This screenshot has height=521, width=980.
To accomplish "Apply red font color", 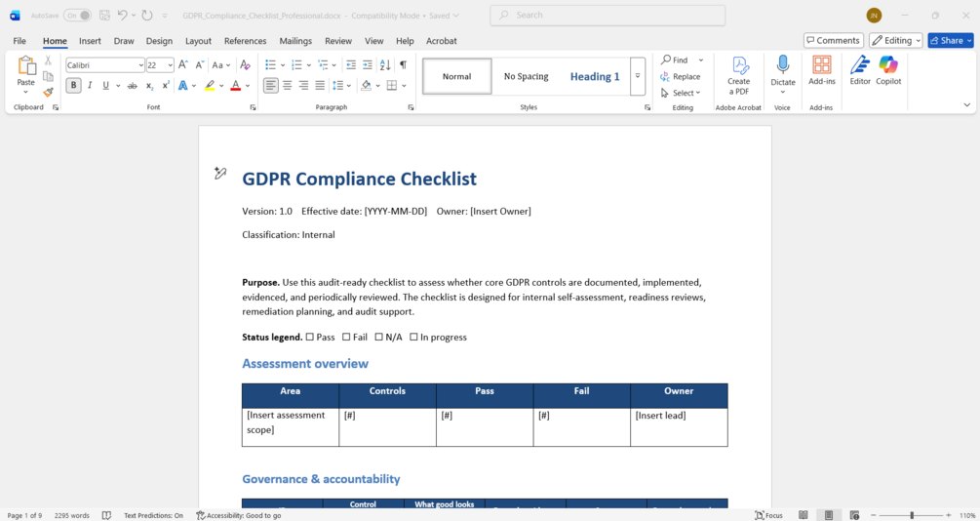I will tap(236, 85).
